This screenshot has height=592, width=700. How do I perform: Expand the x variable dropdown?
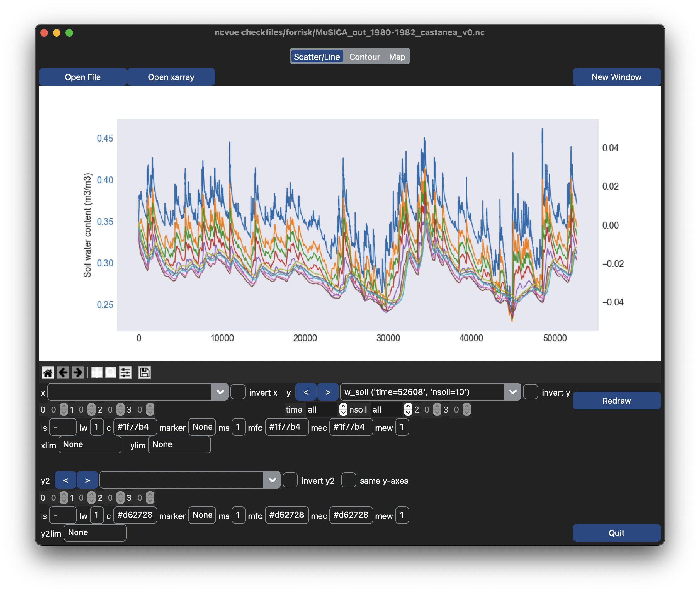coord(220,392)
